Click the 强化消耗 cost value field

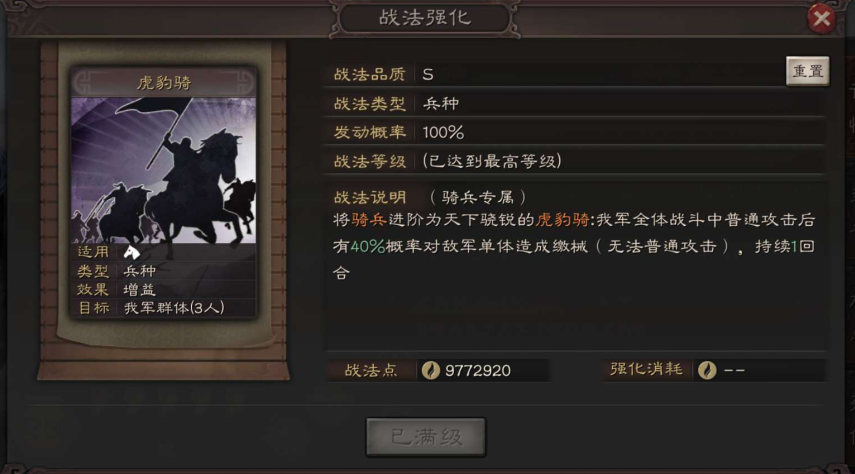[759, 370]
